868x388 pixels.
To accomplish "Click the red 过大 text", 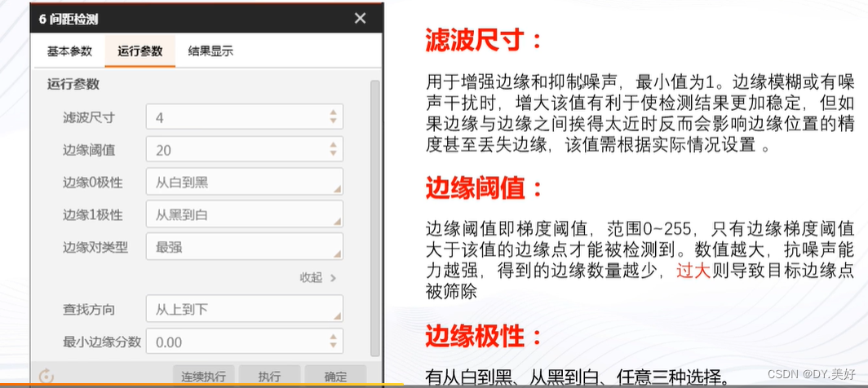I will point(693,271).
